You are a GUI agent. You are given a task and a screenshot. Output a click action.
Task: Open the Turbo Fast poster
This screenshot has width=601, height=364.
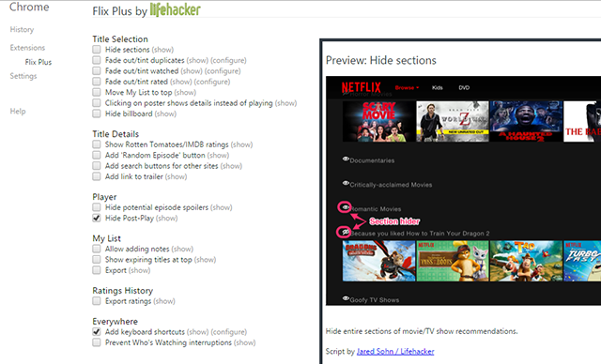click(582, 261)
